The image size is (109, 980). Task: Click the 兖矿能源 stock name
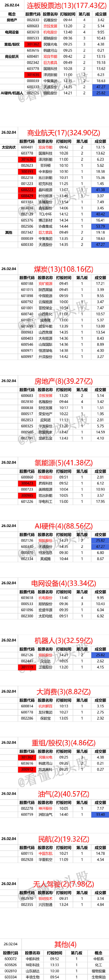tap(45, 283)
